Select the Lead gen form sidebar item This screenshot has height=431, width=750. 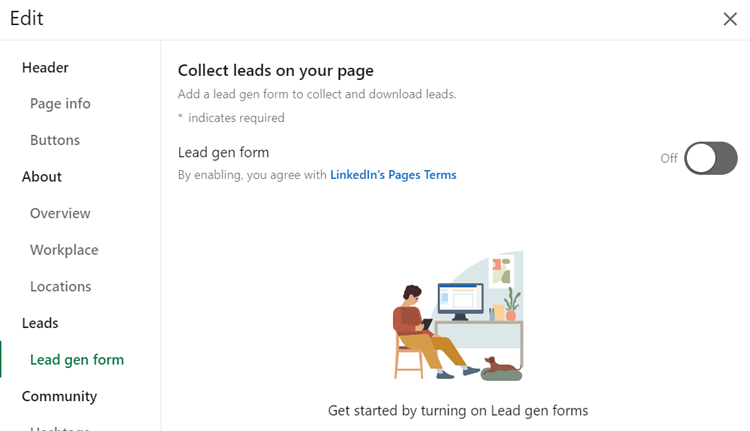77,359
